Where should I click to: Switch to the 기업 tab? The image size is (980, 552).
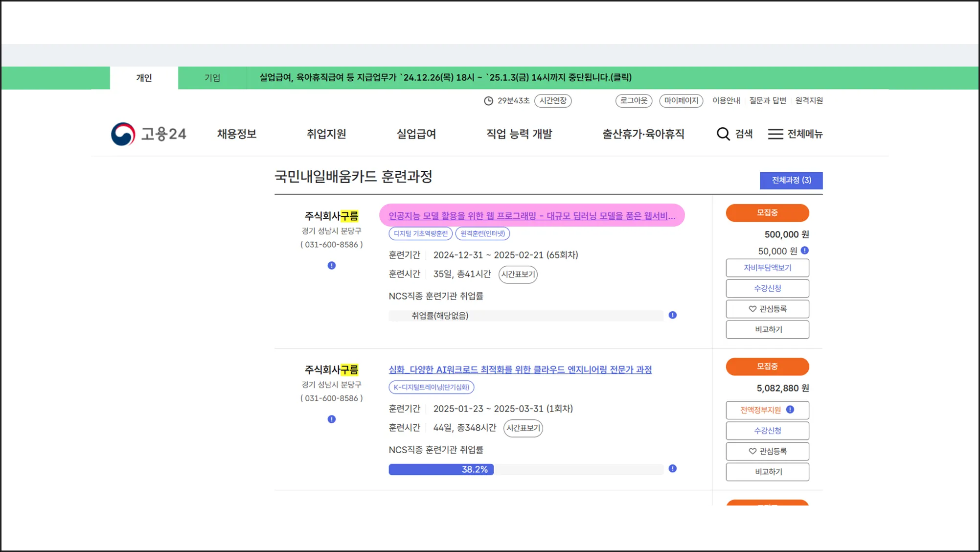tap(212, 78)
